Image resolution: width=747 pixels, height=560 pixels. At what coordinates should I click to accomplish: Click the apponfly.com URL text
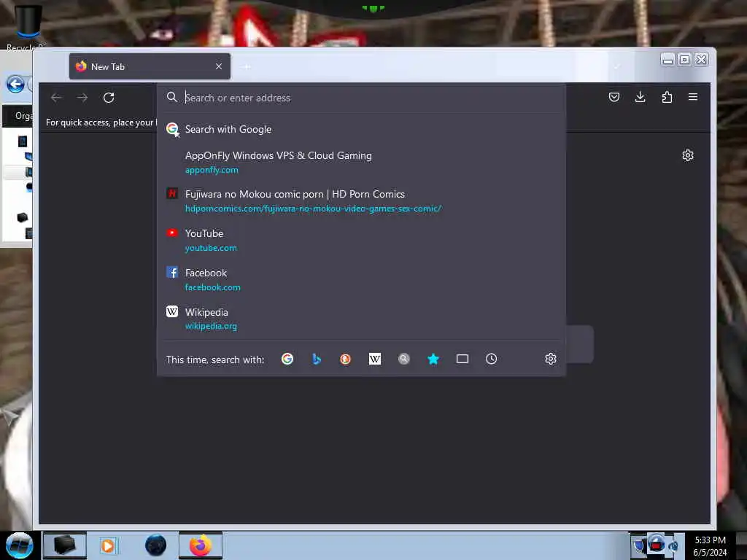212,170
